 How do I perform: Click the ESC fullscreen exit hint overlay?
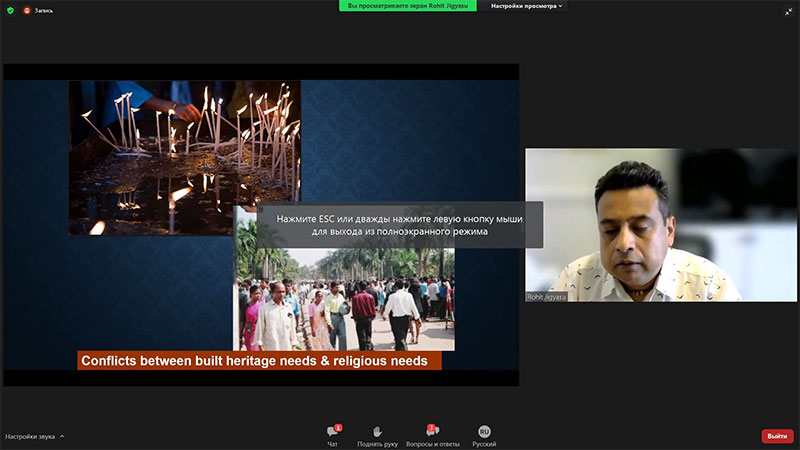click(399, 225)
